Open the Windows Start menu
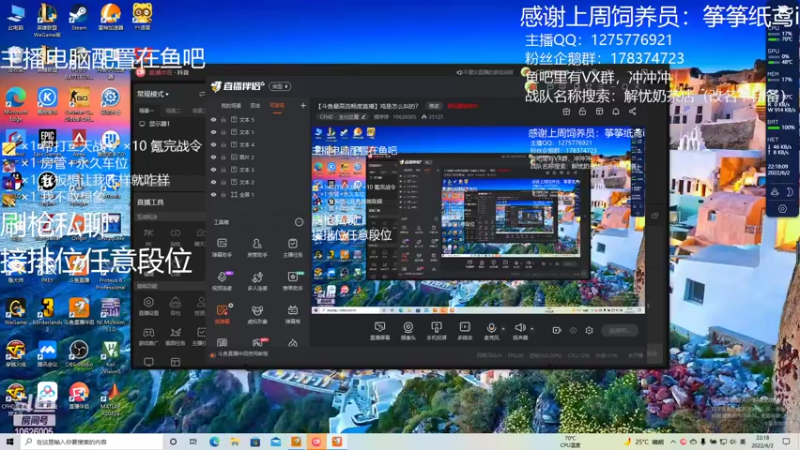Image resolution: width=800 pixels, height=450 pixels. click(x=10, y=442)
